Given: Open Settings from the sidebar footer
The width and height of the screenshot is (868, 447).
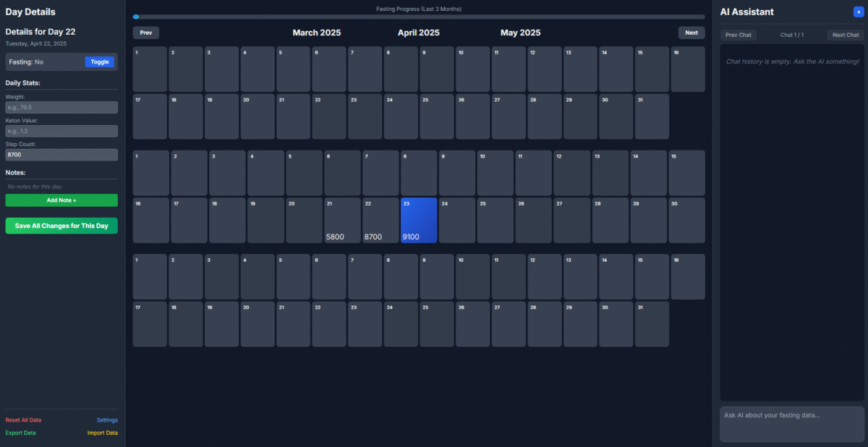Looking at the screenshot, I should 107,420.
